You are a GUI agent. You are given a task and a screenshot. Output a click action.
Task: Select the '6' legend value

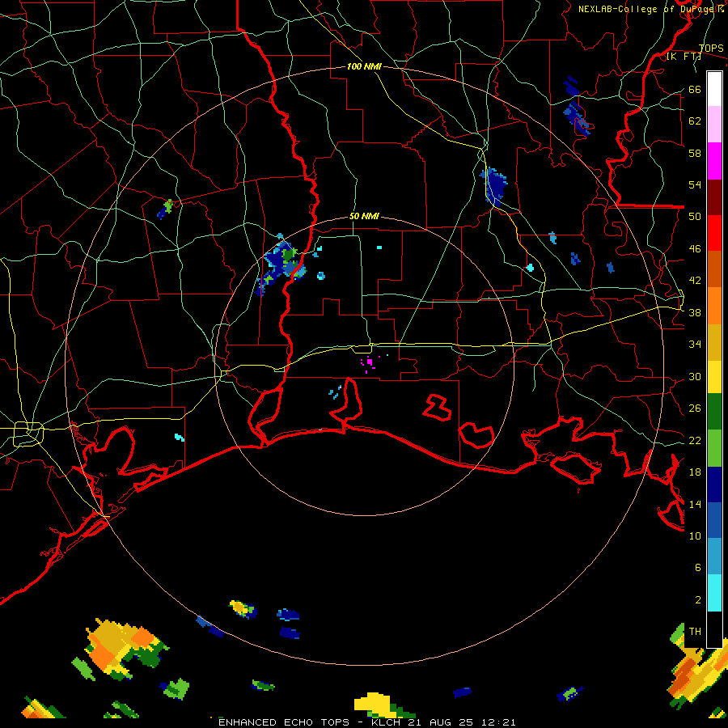(x=697, y=567)
